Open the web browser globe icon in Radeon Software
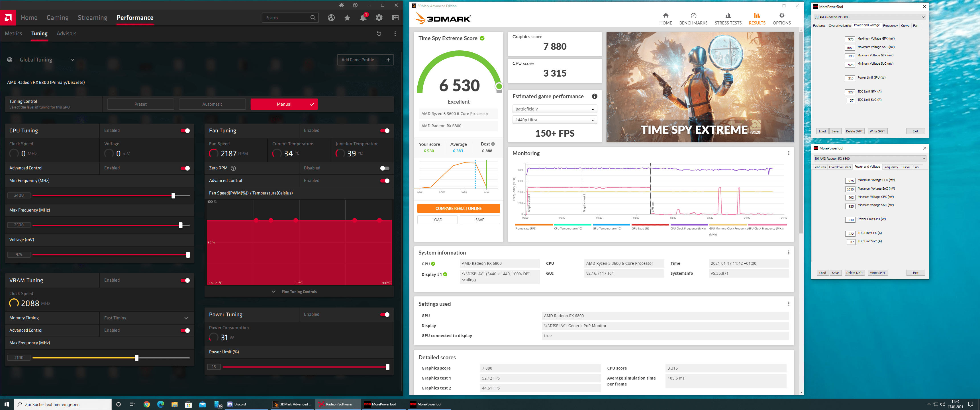Screen dimensions: 980x410 (331, 17)
